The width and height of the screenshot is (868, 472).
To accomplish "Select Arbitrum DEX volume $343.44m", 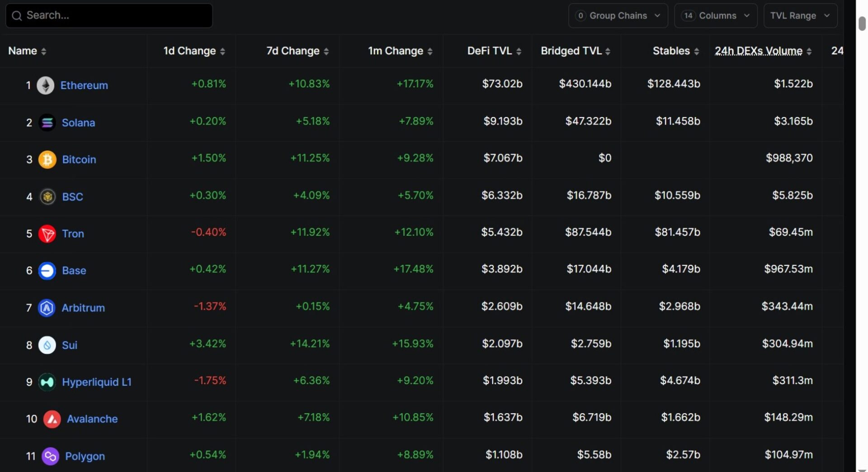I will [x=787, y=306].
